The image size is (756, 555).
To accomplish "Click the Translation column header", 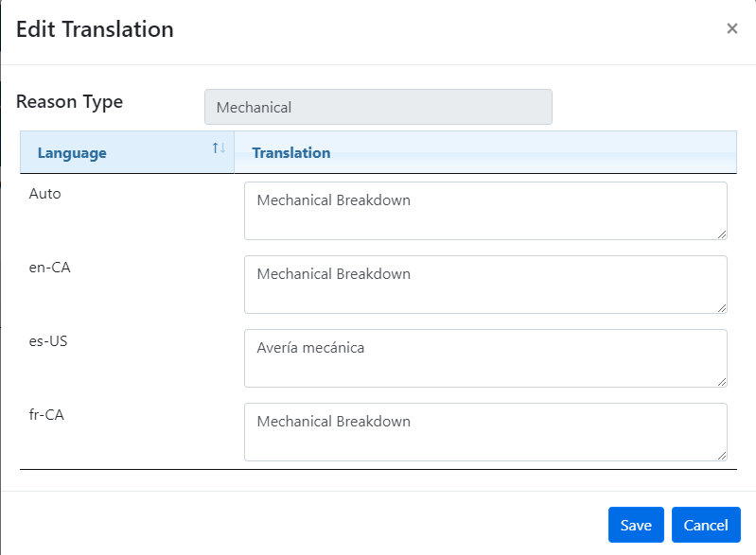I will point(291,152).
